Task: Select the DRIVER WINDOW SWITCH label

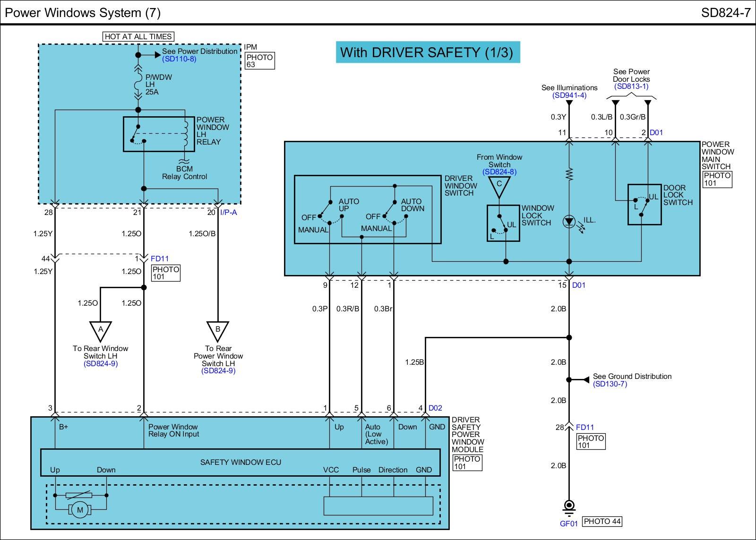Action: (x=461, y=186)
